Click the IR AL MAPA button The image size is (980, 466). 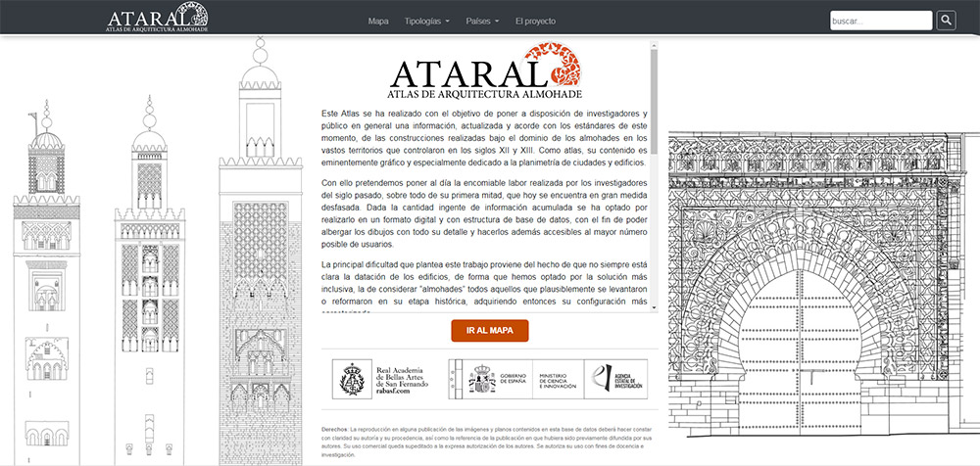[490, 331]
